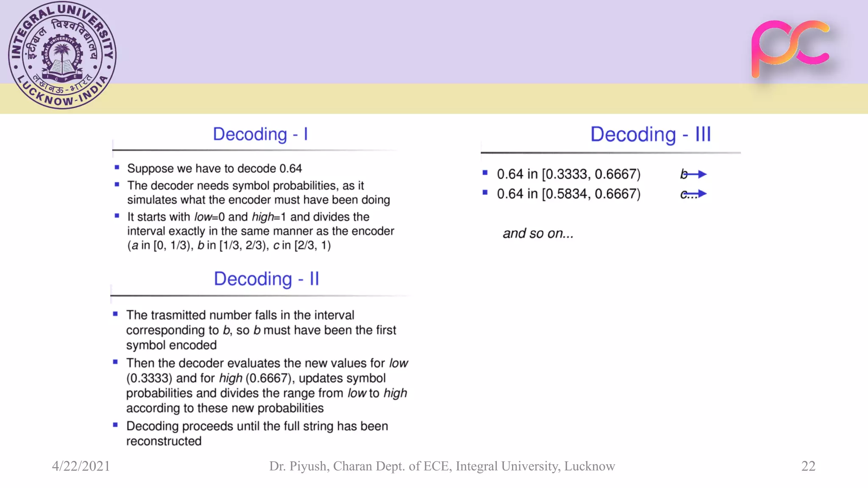Click the yellow header band

coord(424,98)
